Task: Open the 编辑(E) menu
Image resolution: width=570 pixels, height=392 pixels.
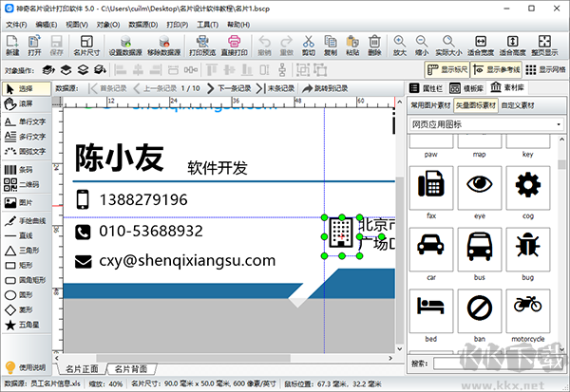Action: pyautogui.click(x=47, y=25)
